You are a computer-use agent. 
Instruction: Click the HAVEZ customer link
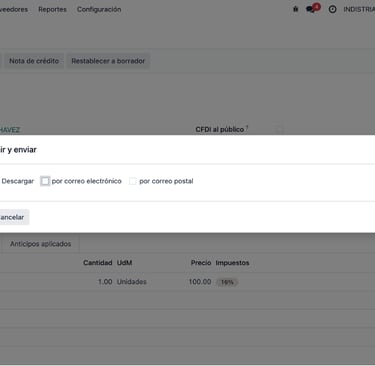click(10, 130)
